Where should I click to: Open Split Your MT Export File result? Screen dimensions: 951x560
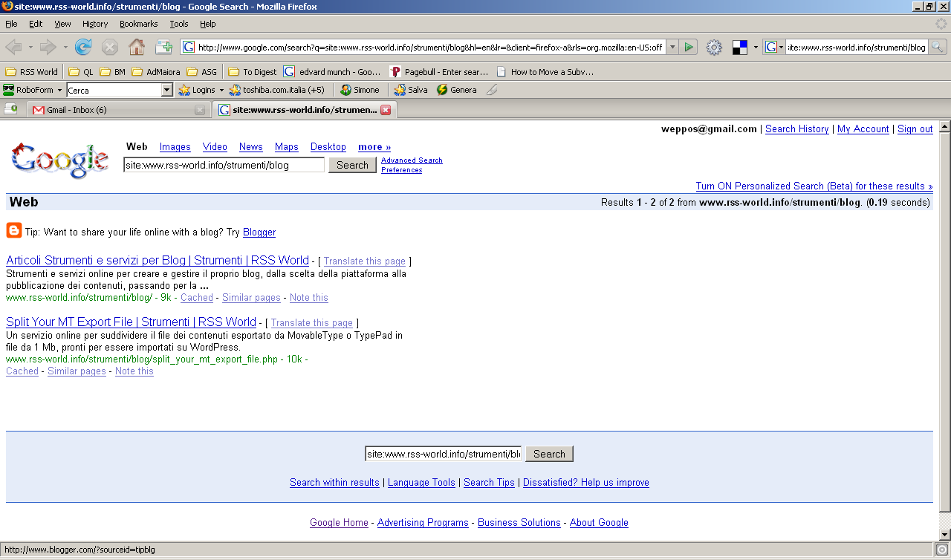point(131,322)
